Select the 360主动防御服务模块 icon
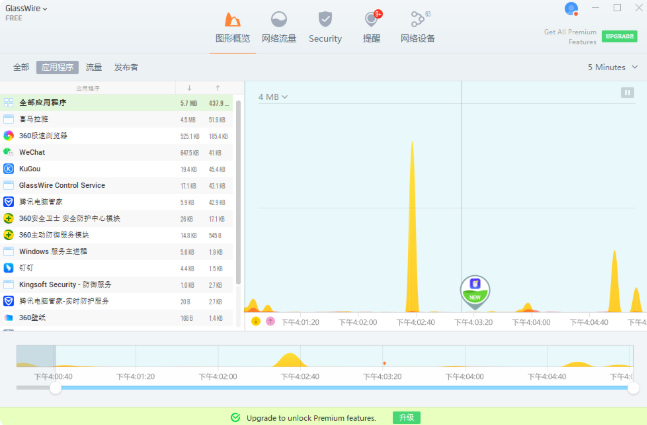Viewport: 647px width, 425px height. coord(8,235)
